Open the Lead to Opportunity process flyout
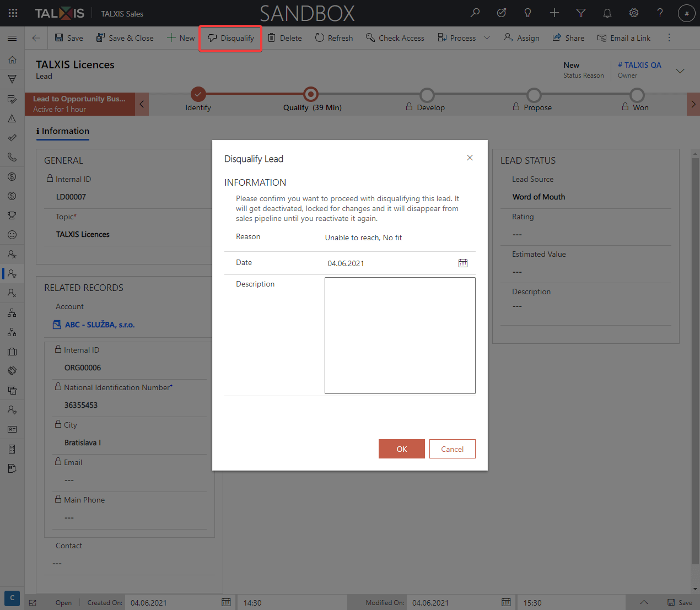The width and height of the screenshot is (700, 610). [x=80, y=104]
